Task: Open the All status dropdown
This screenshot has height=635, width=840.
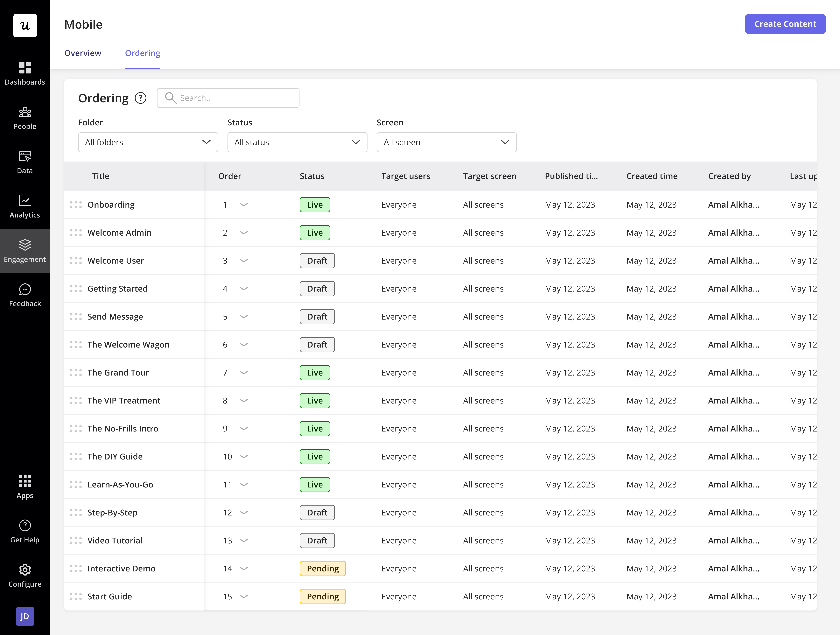Action: [x=297, y=142]
